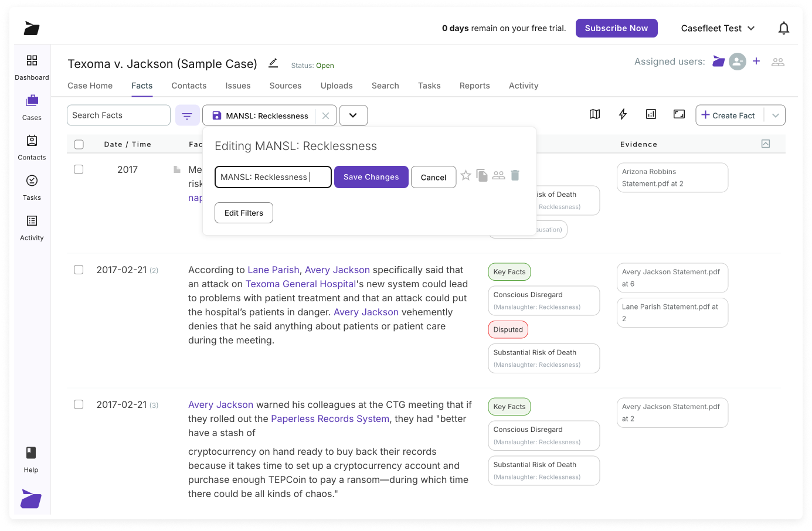This screenshot has width=812, height=531.
Task: Delete the saved search using trash icon
Action: pos(515,175)
